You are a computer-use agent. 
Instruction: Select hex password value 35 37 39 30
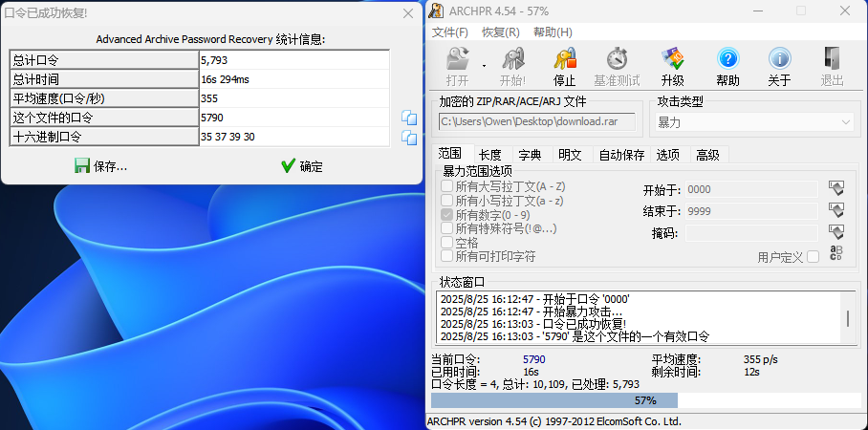coord(293,137)
